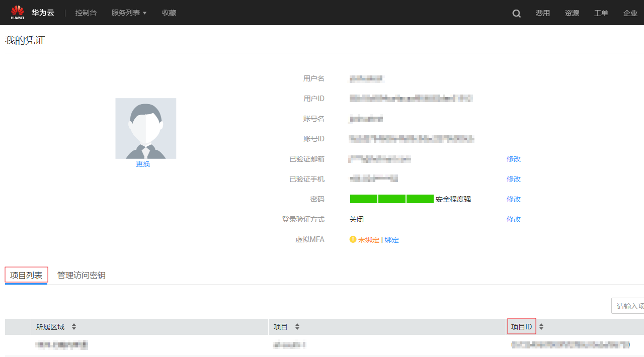Click 修改 next to 已验证手机
644x357 pixels.
pyautogui.click(x=514, y=179)
